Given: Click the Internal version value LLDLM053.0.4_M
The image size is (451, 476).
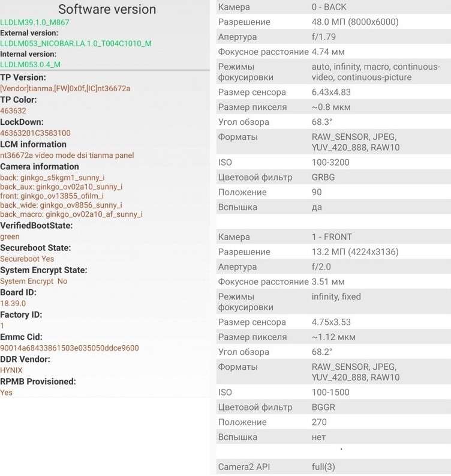Looking at the screenshot, I should pos(30,64).
